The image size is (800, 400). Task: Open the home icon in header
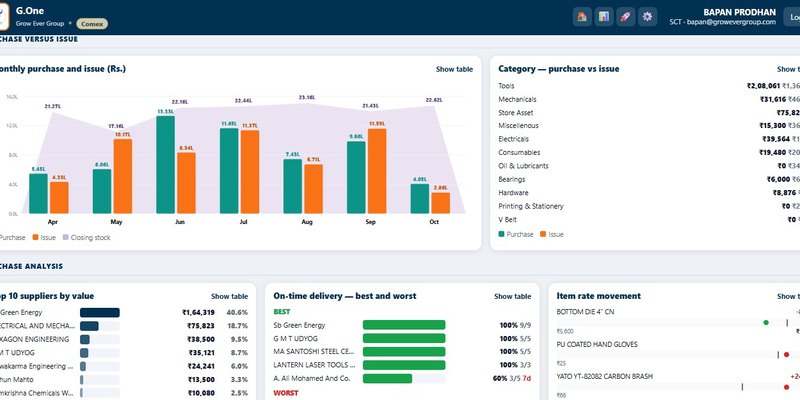pos(582,17)
